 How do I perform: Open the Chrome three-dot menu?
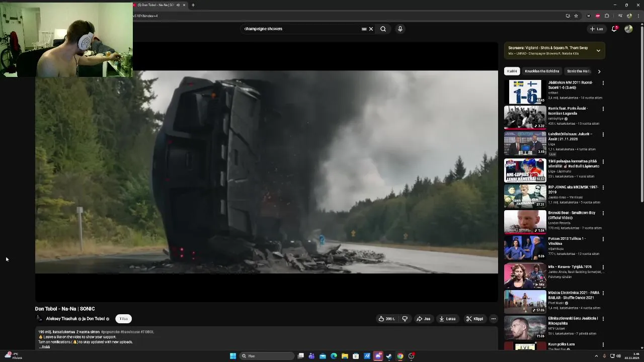pos(638,16)
